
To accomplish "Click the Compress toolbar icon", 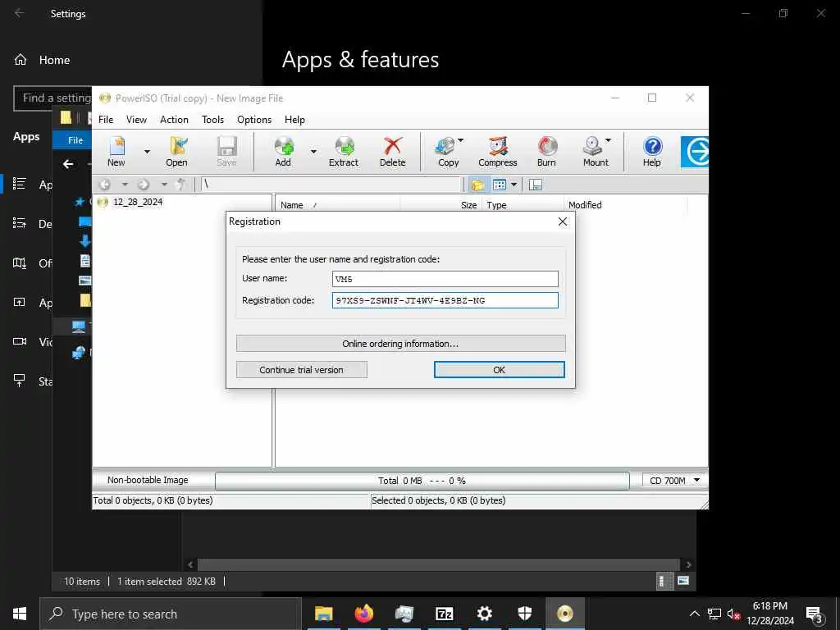I will pos(498,152).
